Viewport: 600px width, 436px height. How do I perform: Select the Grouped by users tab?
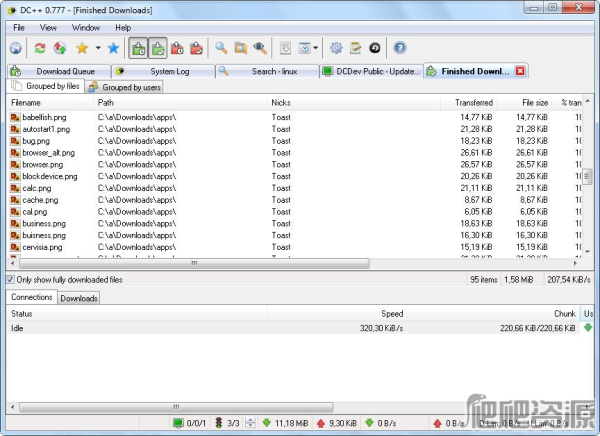[x=125, y=87]
